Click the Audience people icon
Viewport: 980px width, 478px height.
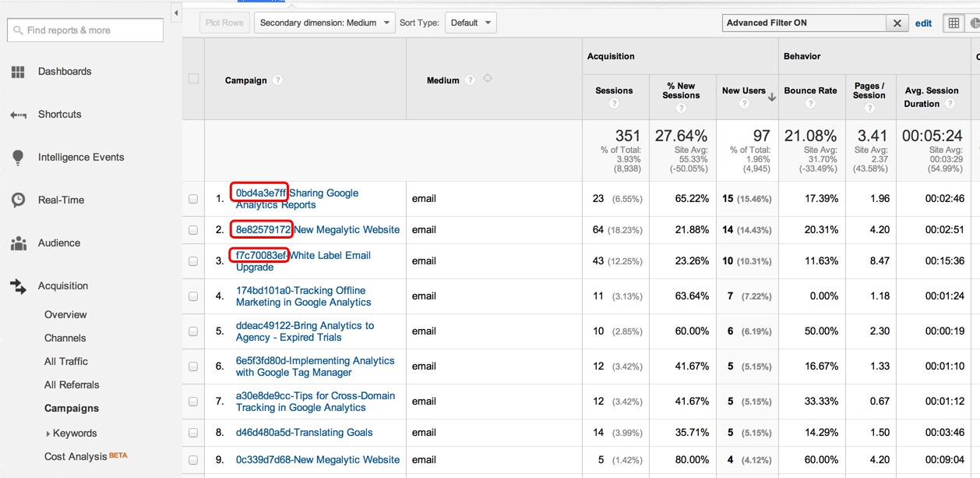click(18, 243)
